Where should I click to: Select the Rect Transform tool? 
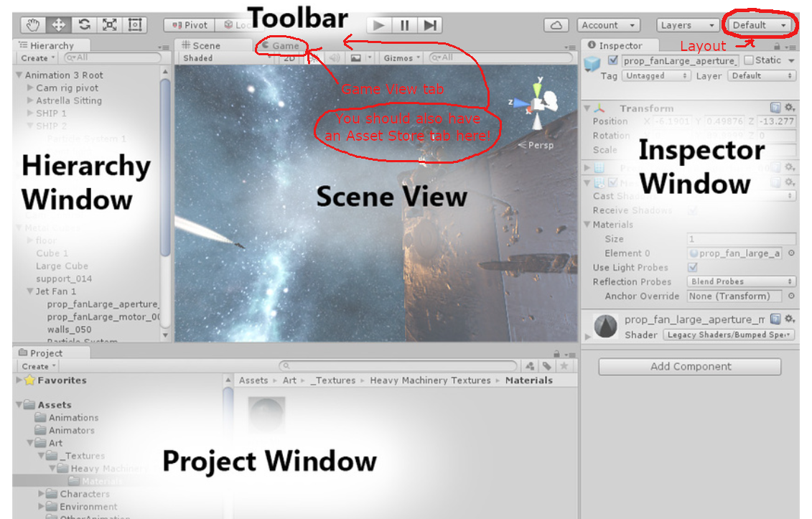point(135,25)
